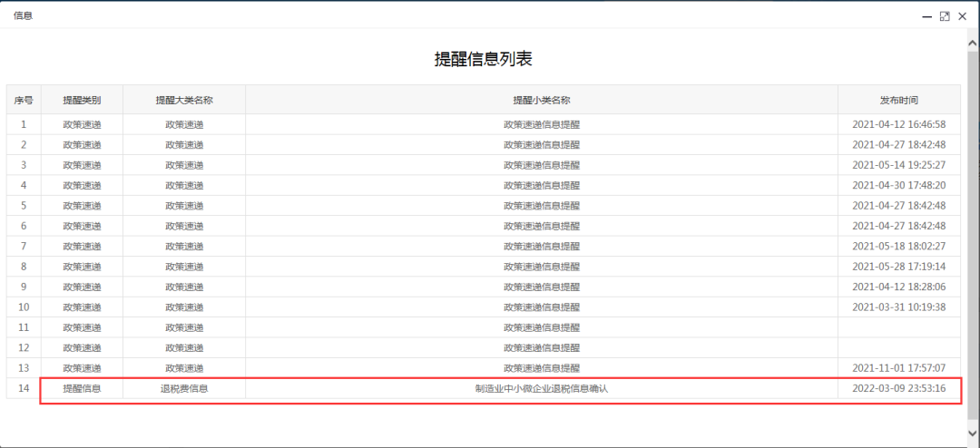Click date 2022-03-09 23:53:16

tap(898, 389)
